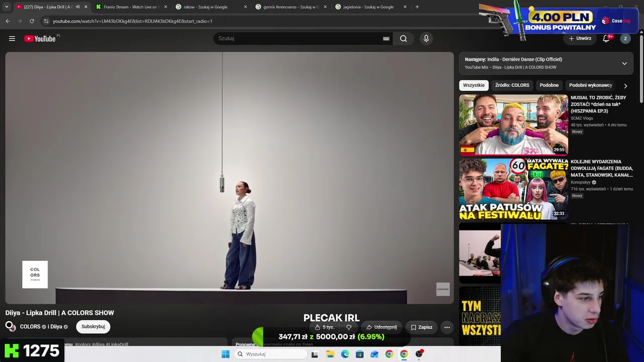
Task: Select the Podobne filter chip
Action: (x=549, y=85)
